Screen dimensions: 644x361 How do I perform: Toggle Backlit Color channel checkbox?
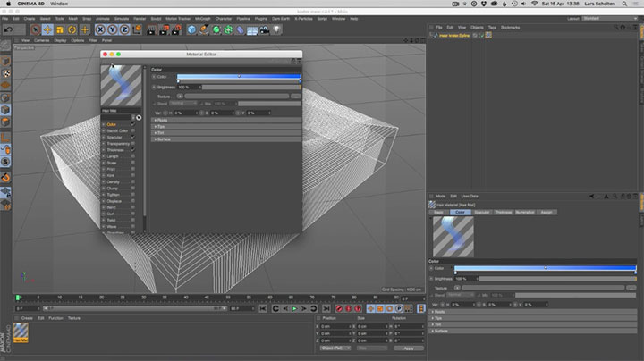(133, 130)
